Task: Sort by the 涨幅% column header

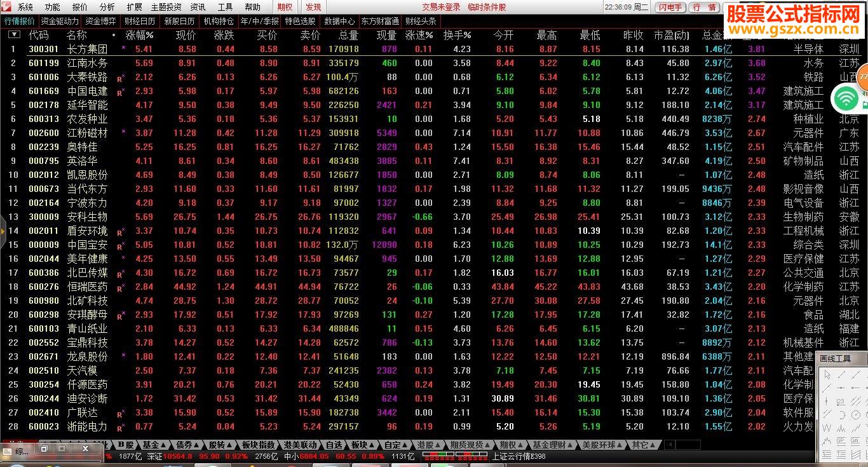Action: tap(139, 35)
